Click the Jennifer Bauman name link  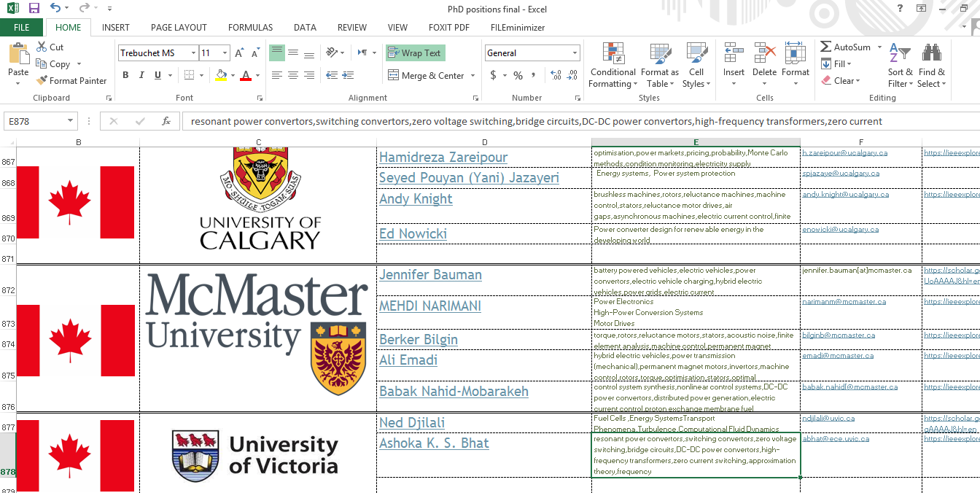tap(430, 275)
